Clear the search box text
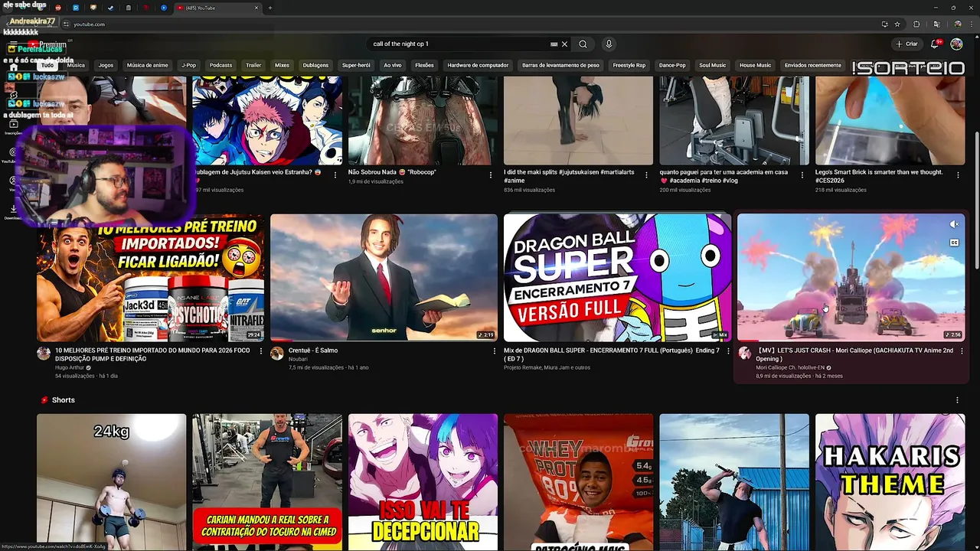 pos(564,44)
